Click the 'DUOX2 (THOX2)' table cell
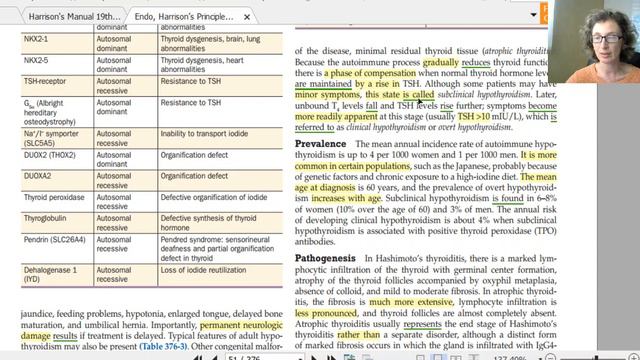 [x=57, y=160]
